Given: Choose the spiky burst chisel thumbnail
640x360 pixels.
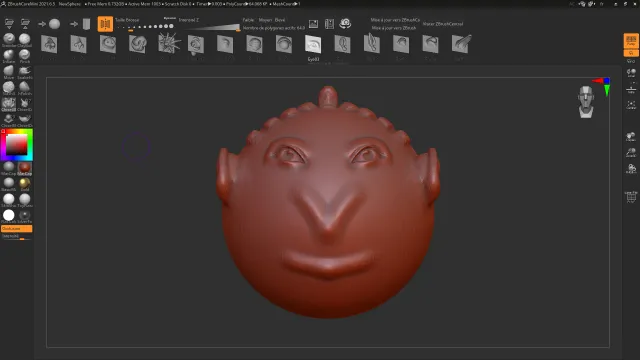Looking at the screenshot, I should point(169,44).
